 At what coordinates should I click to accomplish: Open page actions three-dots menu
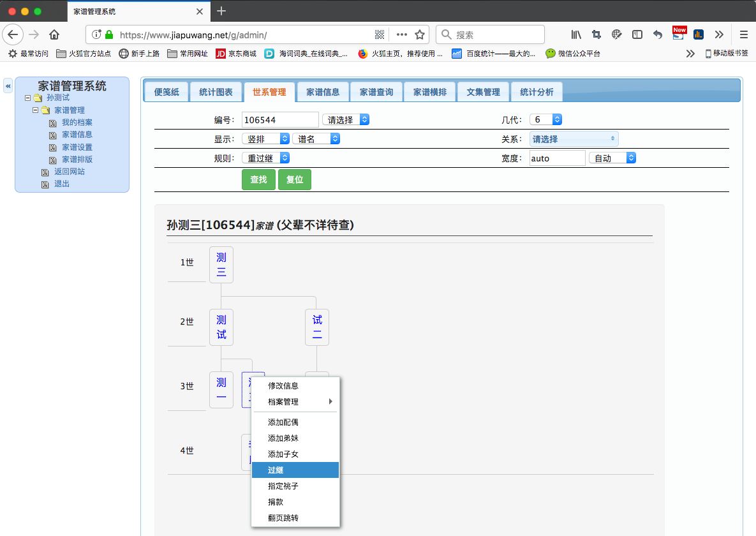point(402,34)
